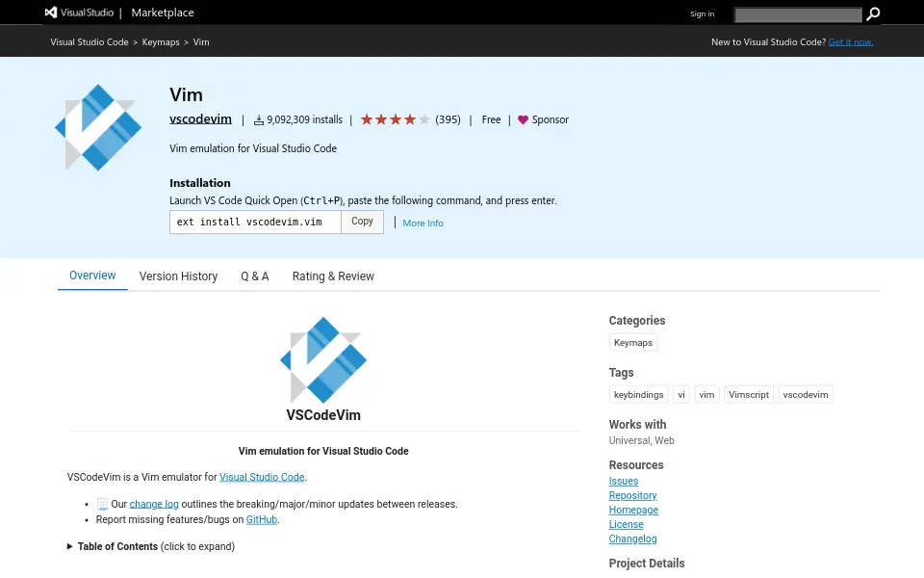Open the Overview tab

click(92, 276)
